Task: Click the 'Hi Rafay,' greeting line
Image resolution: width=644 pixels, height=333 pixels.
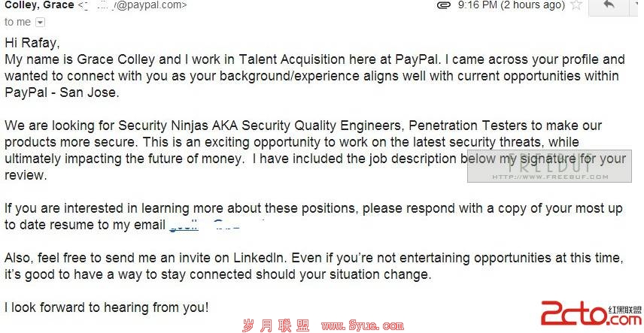Action: pyautogui.click(x=32, y=42)
